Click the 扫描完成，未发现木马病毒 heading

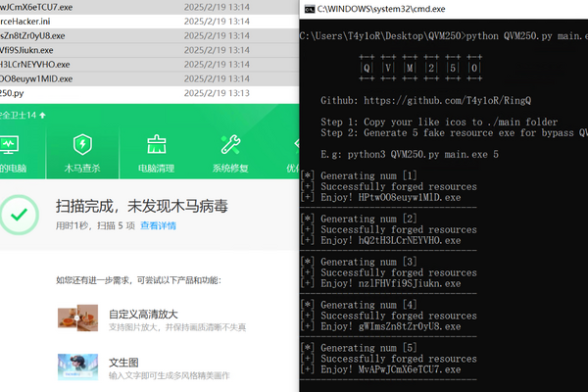point(142,206)
